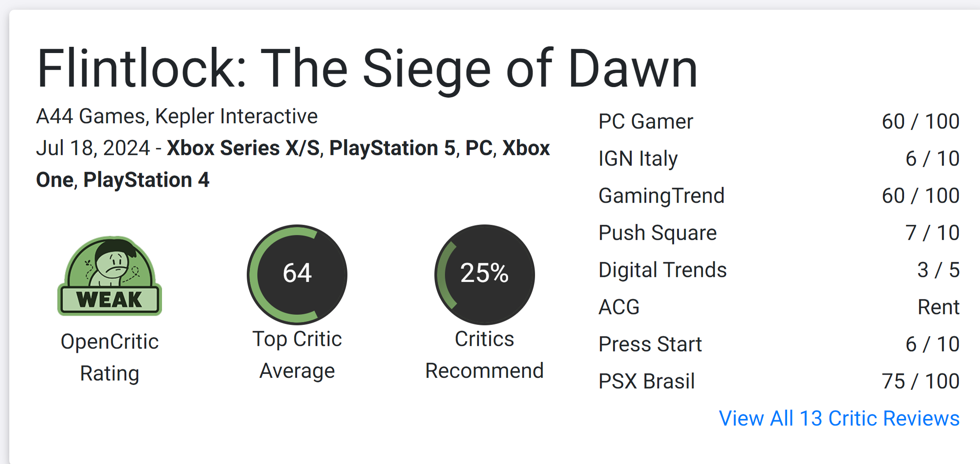Open the GamingTrend review entry

pos(779,196)
